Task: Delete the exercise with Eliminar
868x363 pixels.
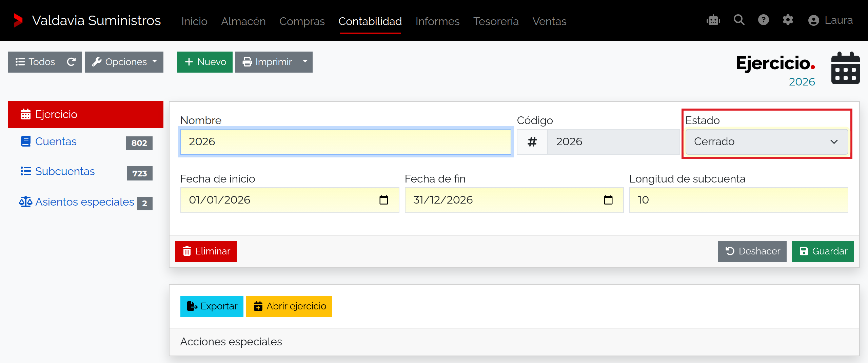Action: tap(206, 251)
